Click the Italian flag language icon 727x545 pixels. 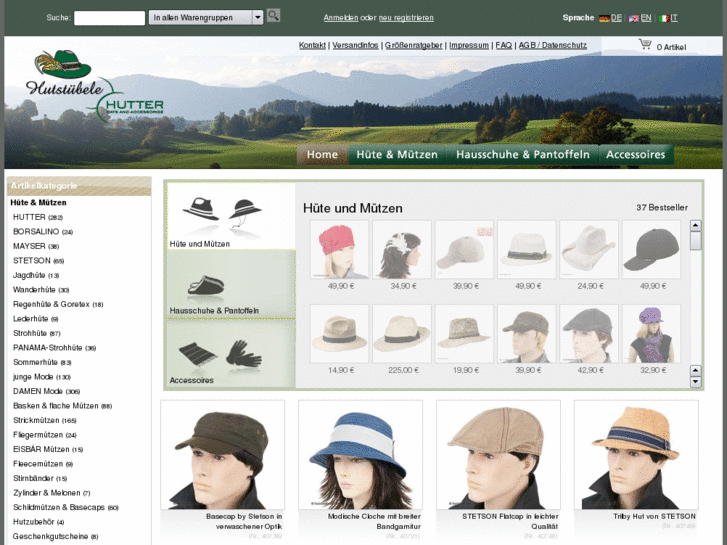(664, 19)
